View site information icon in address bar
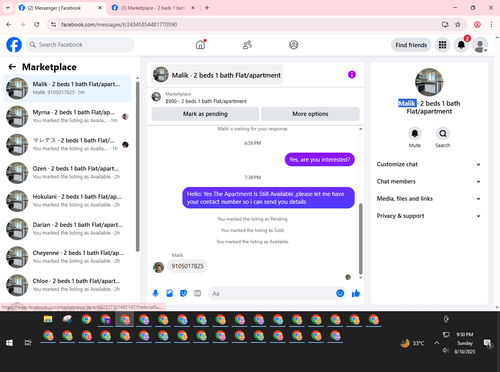Screen dimensions: 500x372 pyautogui.click(x=53, y=24)
